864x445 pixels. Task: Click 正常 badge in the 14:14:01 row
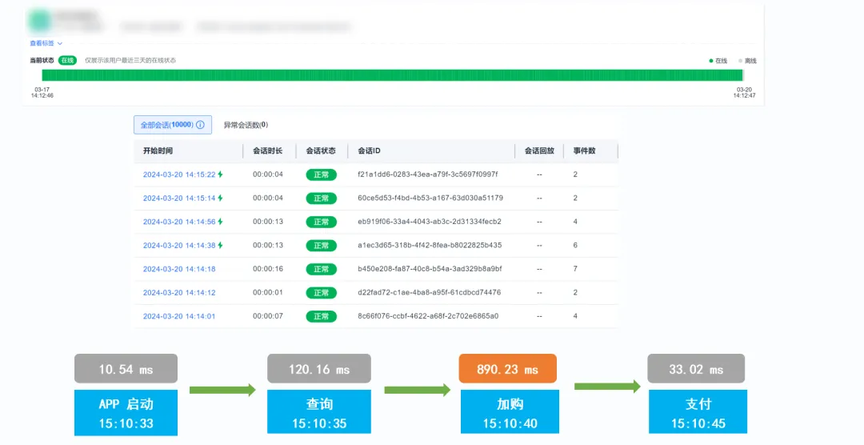[x=321, y=317]
